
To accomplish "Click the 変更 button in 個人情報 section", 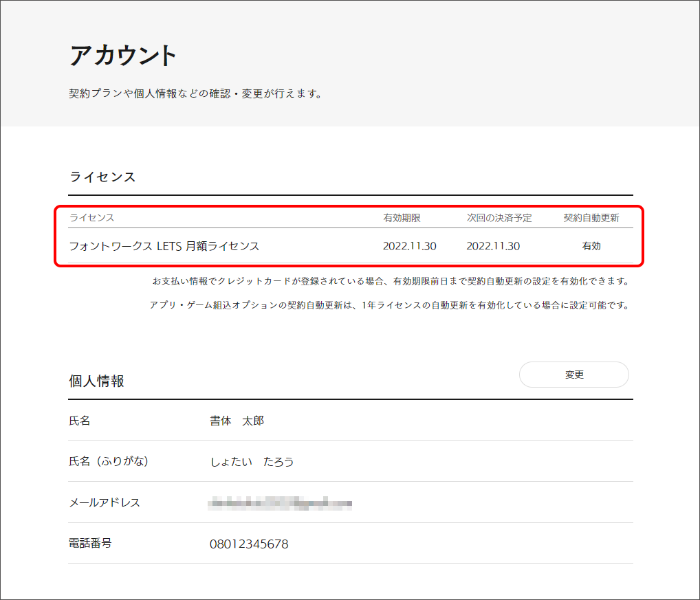I will 573,375.
